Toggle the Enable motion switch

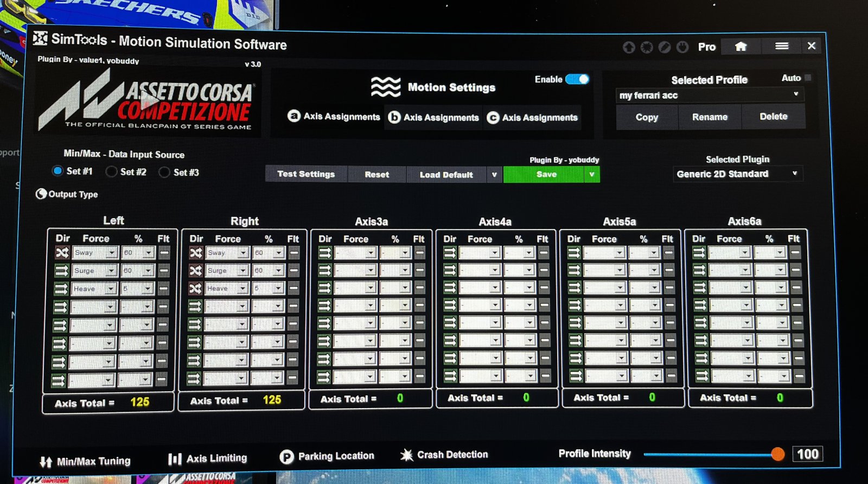[x=577, y=79]
